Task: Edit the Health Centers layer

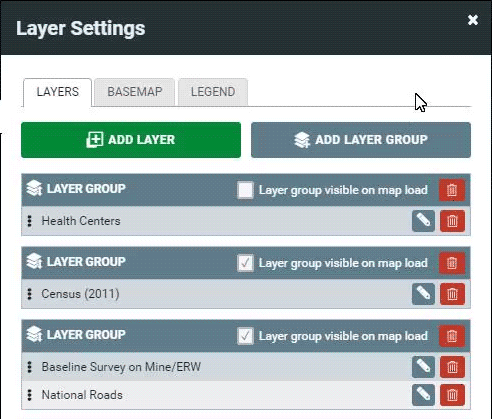Action: [423, 221]
